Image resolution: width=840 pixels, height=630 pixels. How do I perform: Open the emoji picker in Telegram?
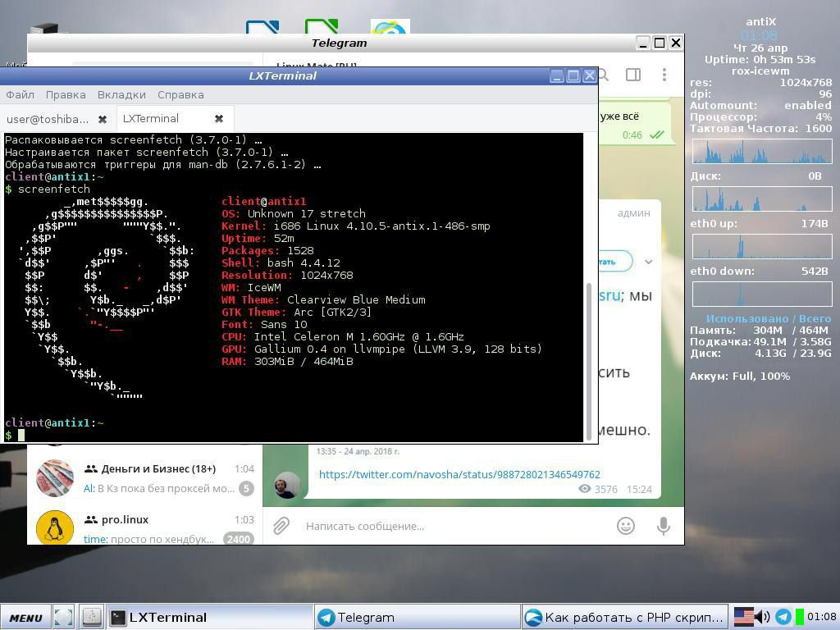626,526
